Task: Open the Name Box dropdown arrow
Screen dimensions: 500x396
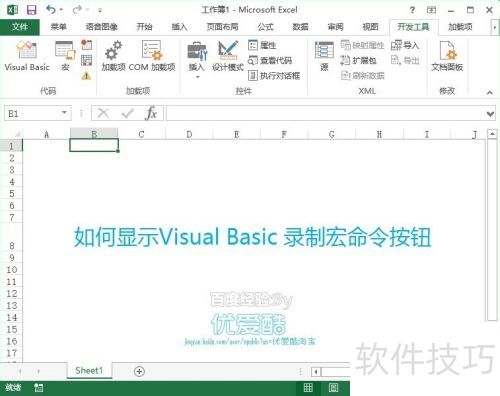Action: tap(64, 113)
